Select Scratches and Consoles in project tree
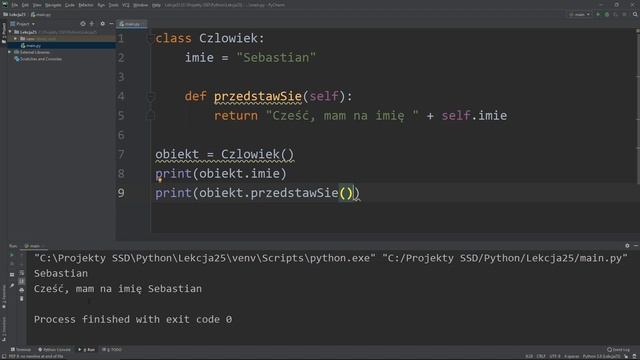The width and height of the screenshot is (640, 360). pos(38,59)
